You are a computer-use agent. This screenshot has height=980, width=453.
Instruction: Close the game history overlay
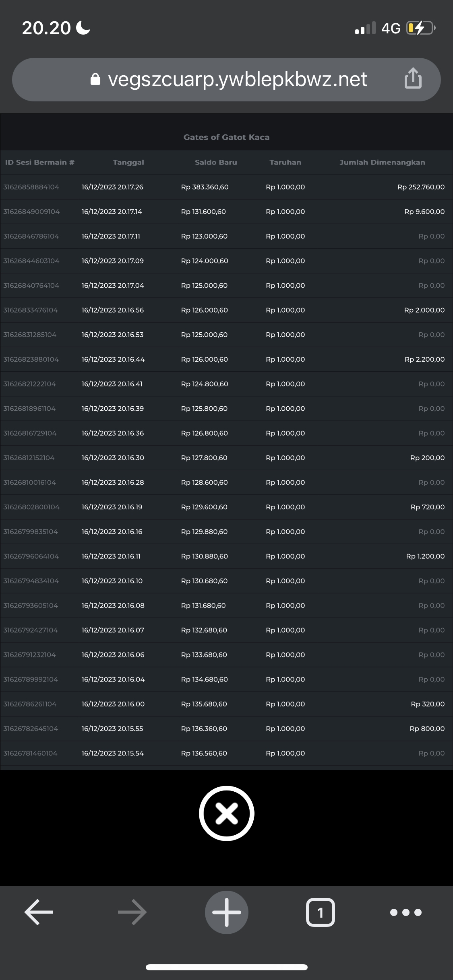(x=226, y=813)
